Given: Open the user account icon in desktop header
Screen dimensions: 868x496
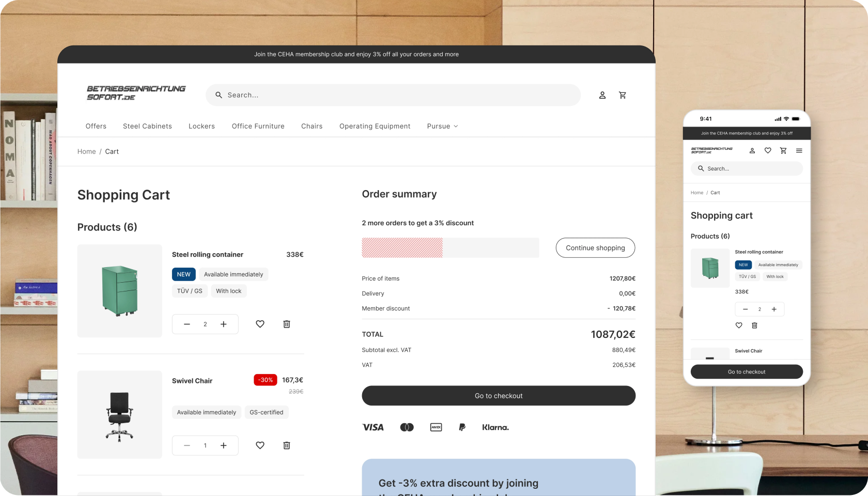Looking at the screenshot, I should click(602, 95).
